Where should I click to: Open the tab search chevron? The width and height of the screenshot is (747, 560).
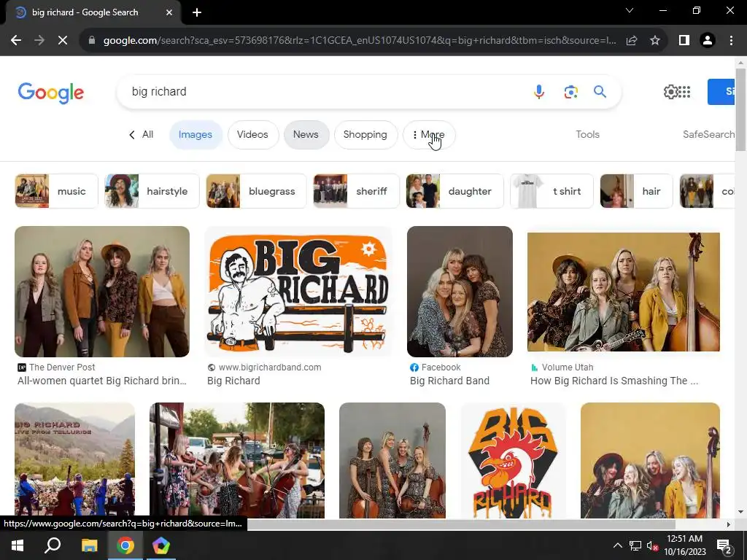[630, 10]
